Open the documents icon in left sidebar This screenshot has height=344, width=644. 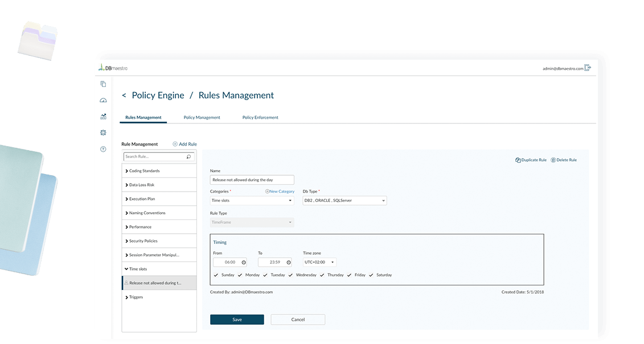103,84
